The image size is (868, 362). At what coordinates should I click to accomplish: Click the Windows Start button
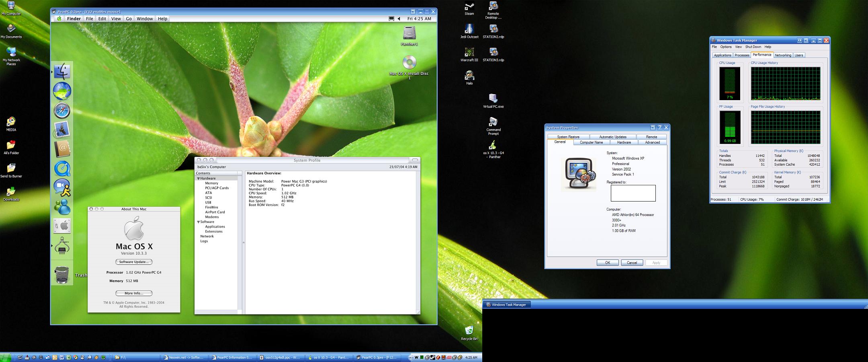[6, 357]
